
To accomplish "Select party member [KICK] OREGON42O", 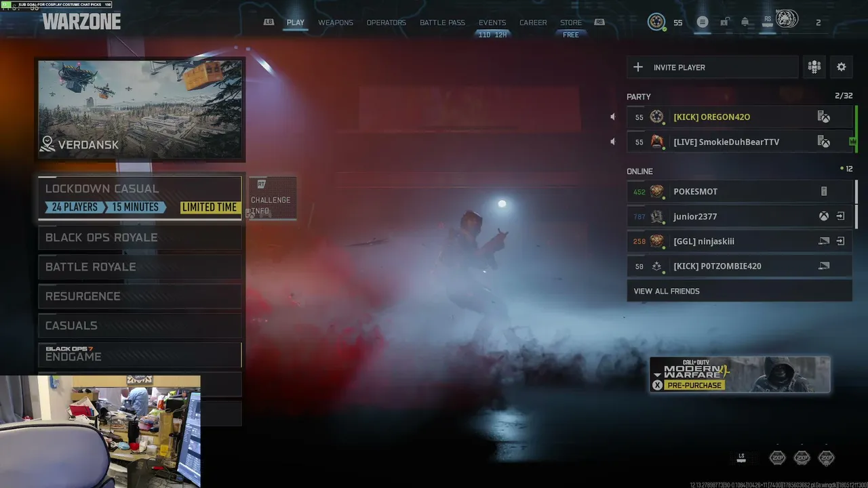I will pos(739,117).
